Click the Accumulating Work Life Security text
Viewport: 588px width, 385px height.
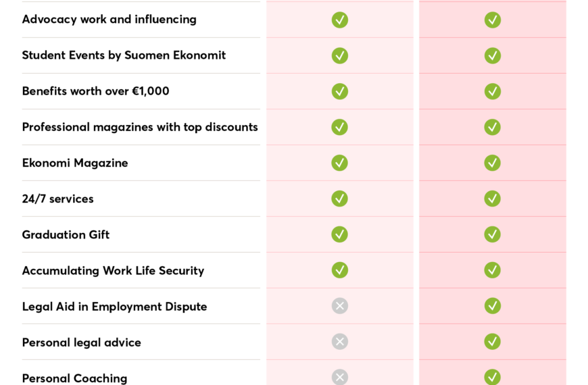click(113, 271)
